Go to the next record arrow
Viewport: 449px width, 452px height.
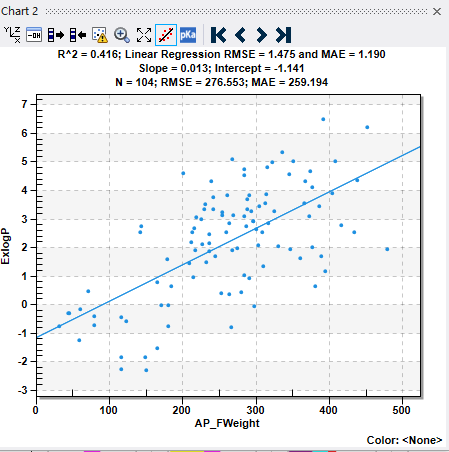[262, 35]
